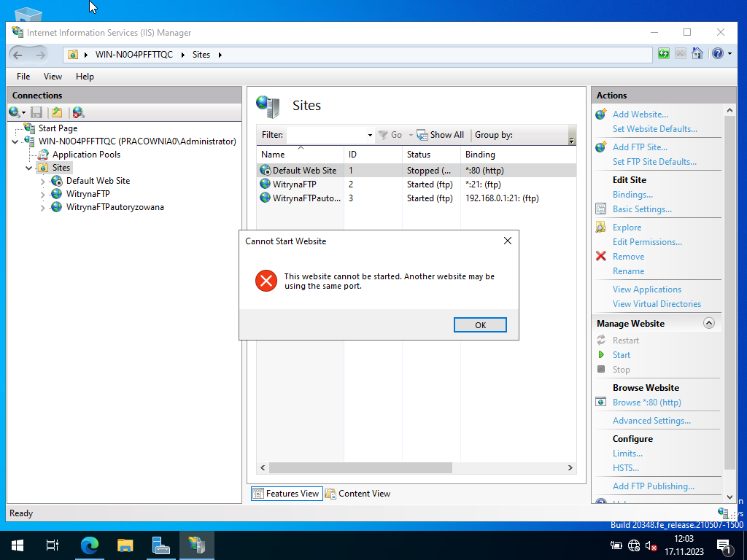Click the Home icon in address bar

click(697, 54)
